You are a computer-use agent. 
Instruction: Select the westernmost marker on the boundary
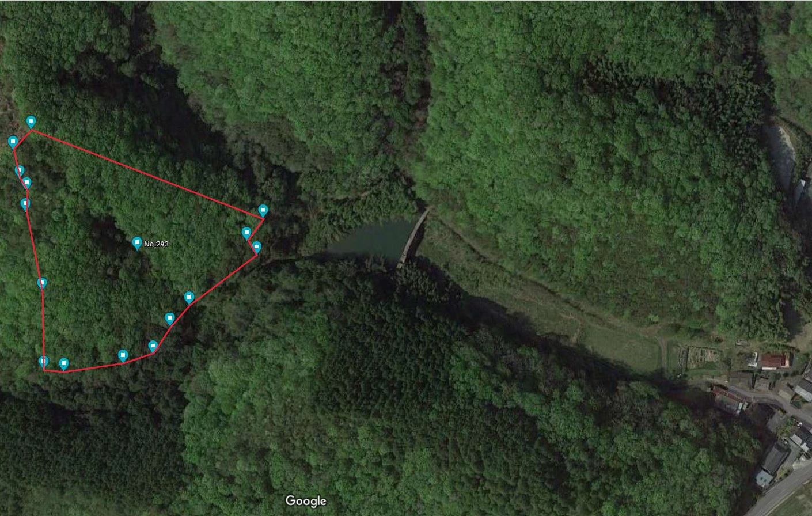(13, 142)
